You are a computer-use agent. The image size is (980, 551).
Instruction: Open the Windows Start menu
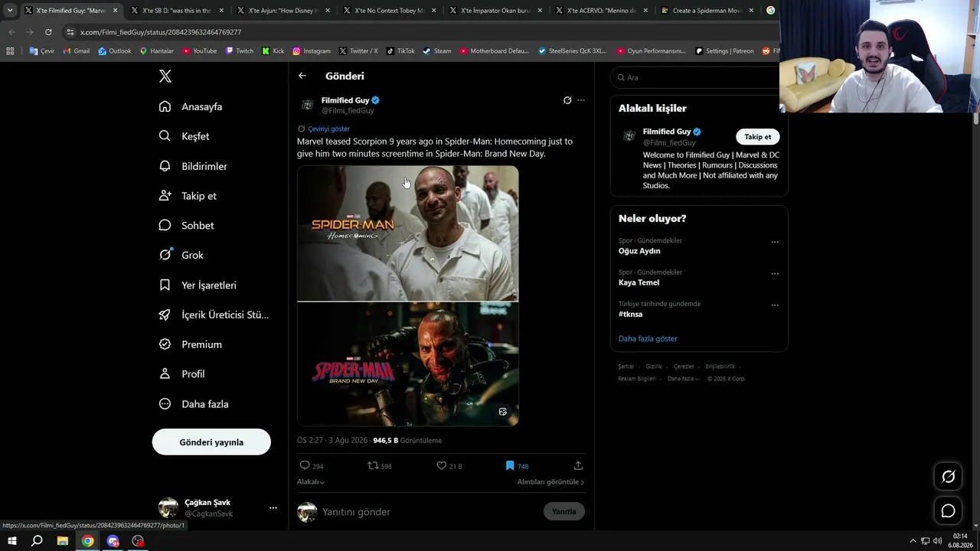click(x=12, y=541)
